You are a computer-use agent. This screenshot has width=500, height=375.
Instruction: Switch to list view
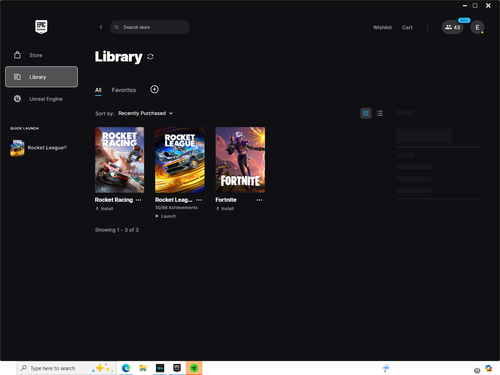380,113
